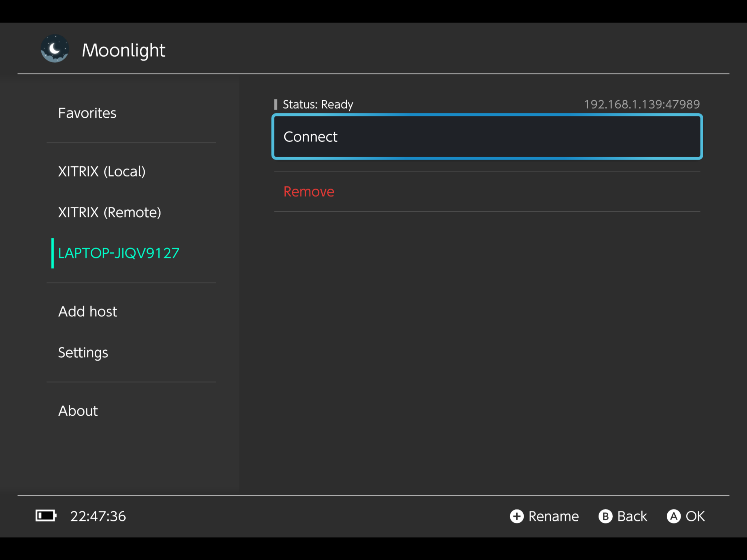747x560 pixels.
Task: Remove the selected host
Action: 487,191
